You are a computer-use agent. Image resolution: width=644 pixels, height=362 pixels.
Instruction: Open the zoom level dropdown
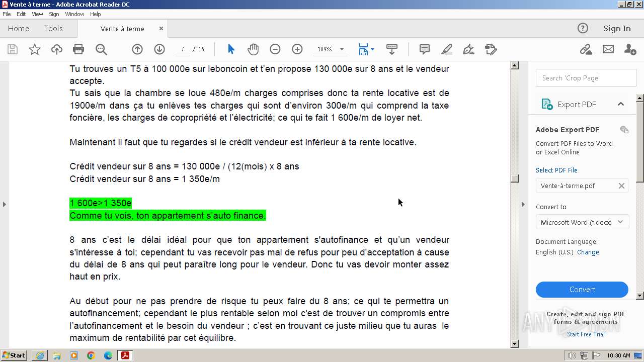pyautogui.click(x=342, y=49)
